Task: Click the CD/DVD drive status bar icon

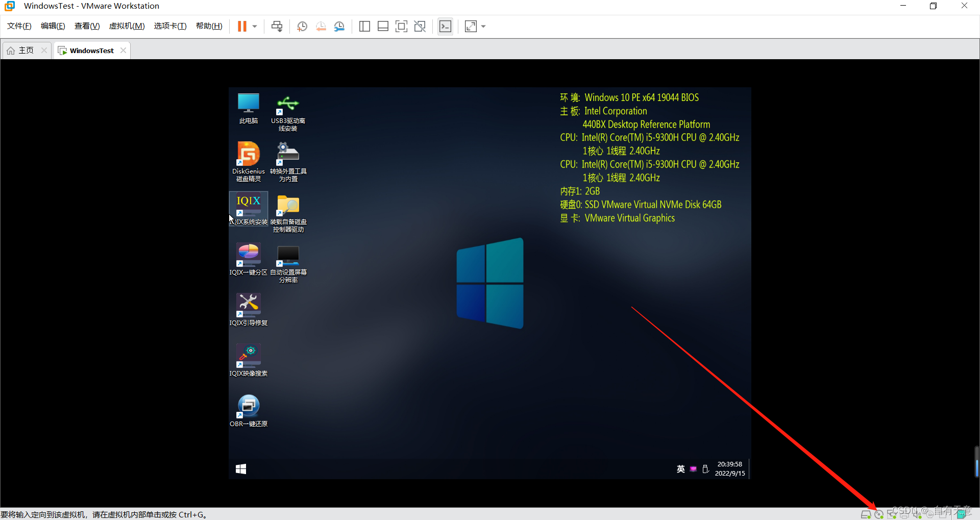Action: pyautogui.click(x=879, y=514)
